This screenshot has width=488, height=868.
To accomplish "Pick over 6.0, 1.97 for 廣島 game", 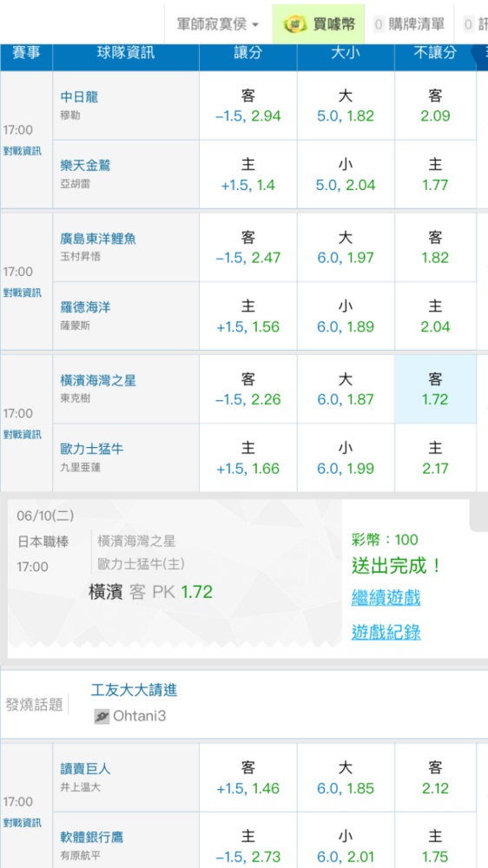I will (x=346, y=247).
